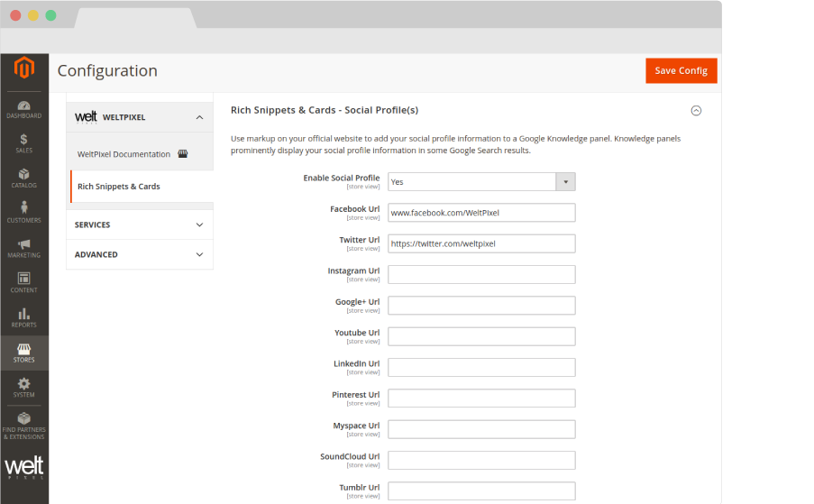Open Find Partners & Extensions
This screenshot has width=814, height=504.
click(x=24, y=426)
